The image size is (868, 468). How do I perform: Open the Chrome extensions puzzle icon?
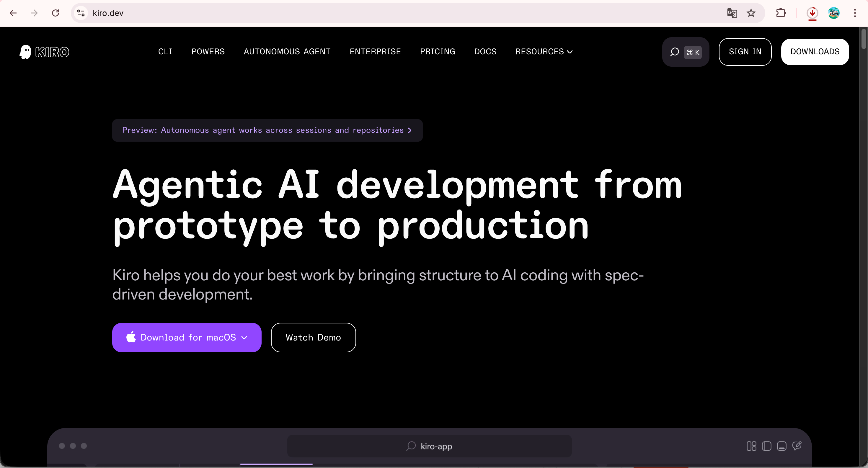[781, 13]
